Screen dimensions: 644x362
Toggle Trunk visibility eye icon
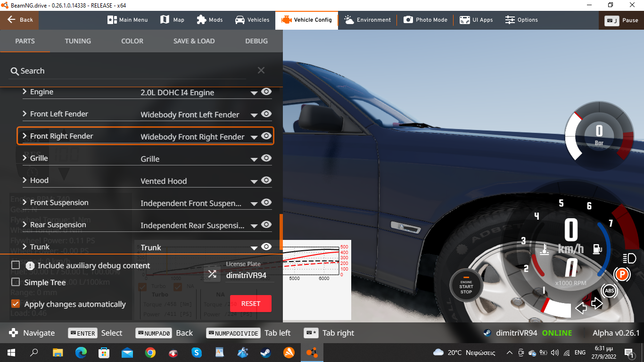pyautogui.click(x=266, y=247)
